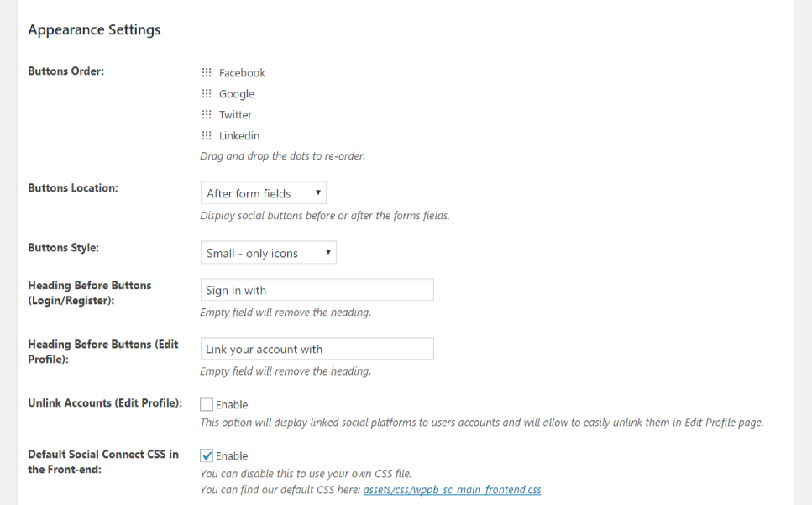
Task: Click Enable label for Default Social Connect CSS
Action: (232, 455)
